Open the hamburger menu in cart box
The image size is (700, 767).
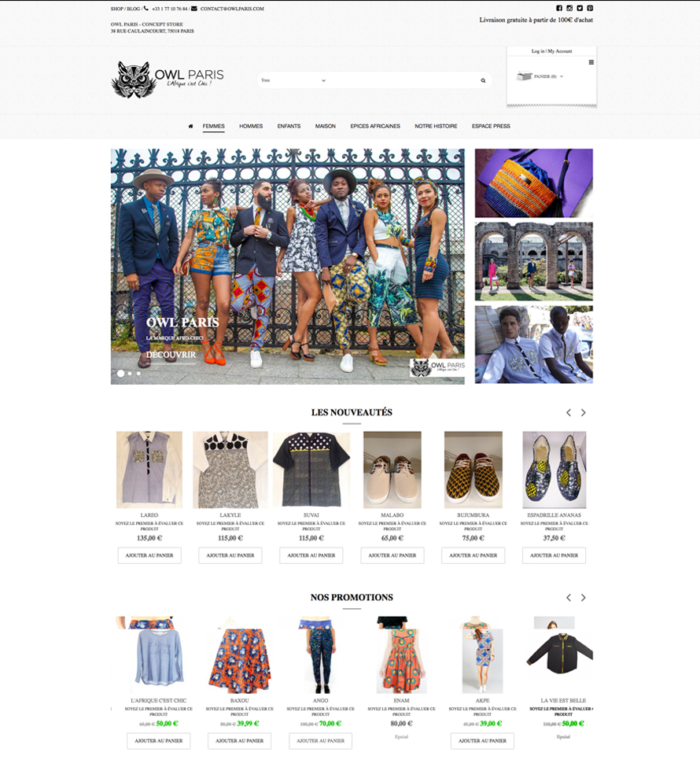(591, 62)
